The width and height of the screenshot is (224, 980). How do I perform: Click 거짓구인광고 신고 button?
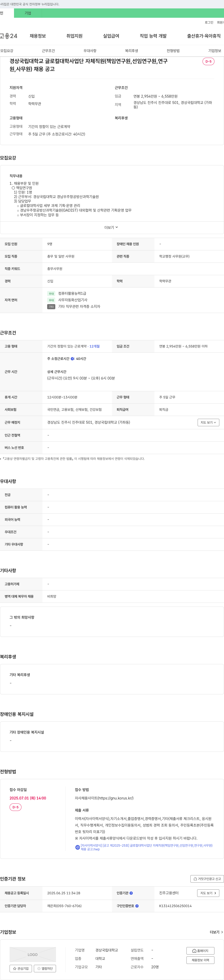207,879
